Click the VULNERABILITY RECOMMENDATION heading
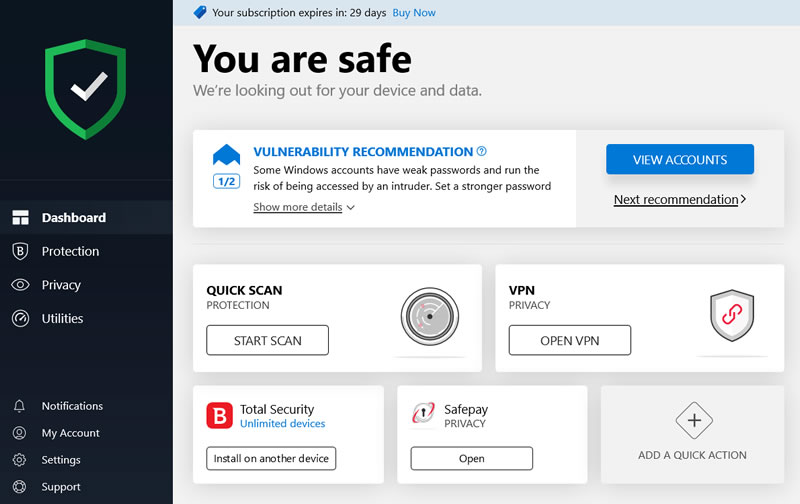 click(363, 152)
